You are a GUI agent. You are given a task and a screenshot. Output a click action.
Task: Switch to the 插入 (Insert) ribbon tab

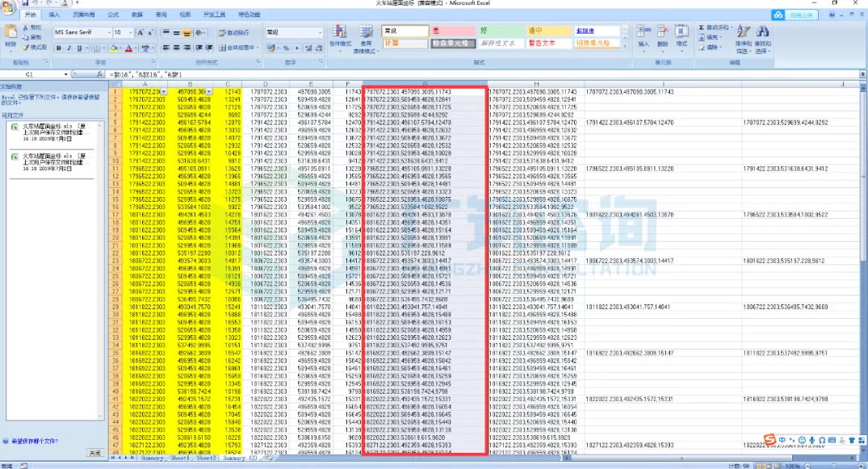[x=54, y=15]
